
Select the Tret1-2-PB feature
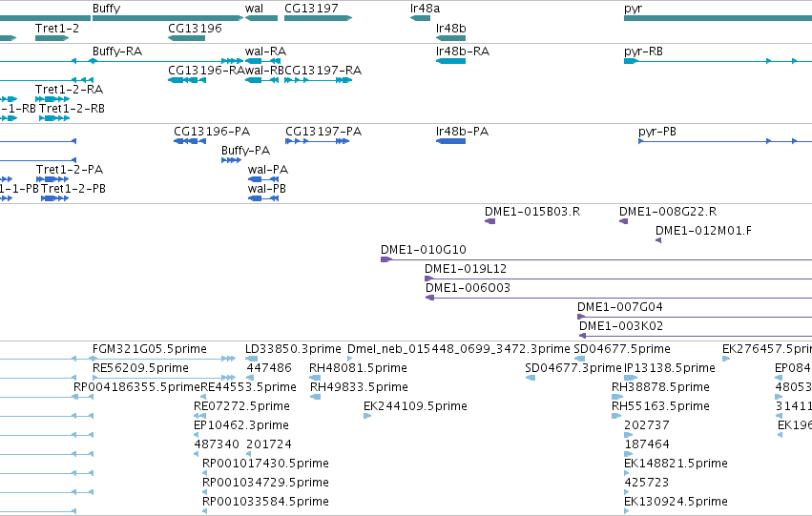pos(55,198)
